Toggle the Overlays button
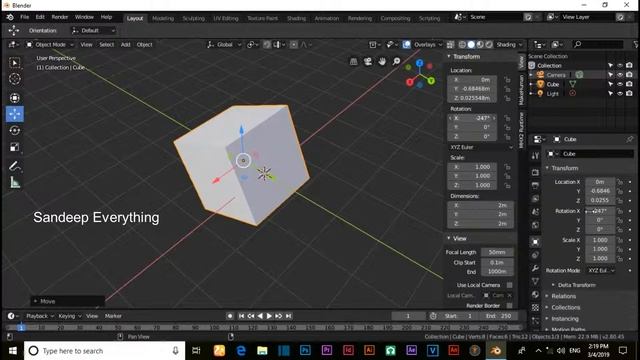 tap(407, 44)
